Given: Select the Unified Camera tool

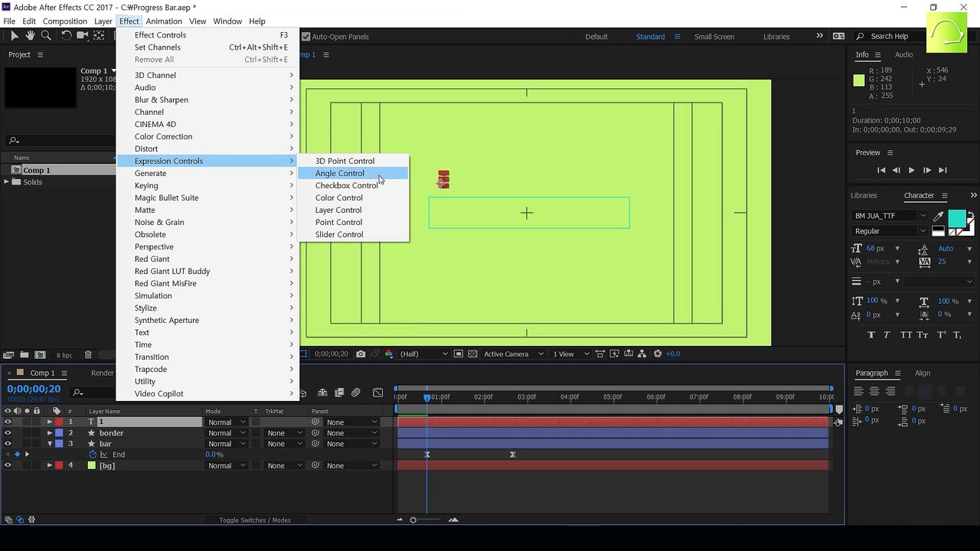Looking at the screenshot, I should point(83,36).
